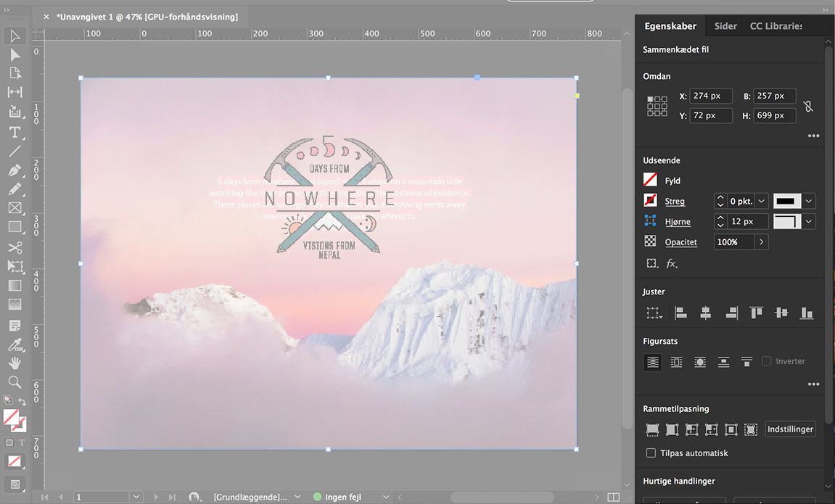Viewport: 835px width, 504px height.
Task: Click align right edges icon in Juster
Action: pos(731,313)
